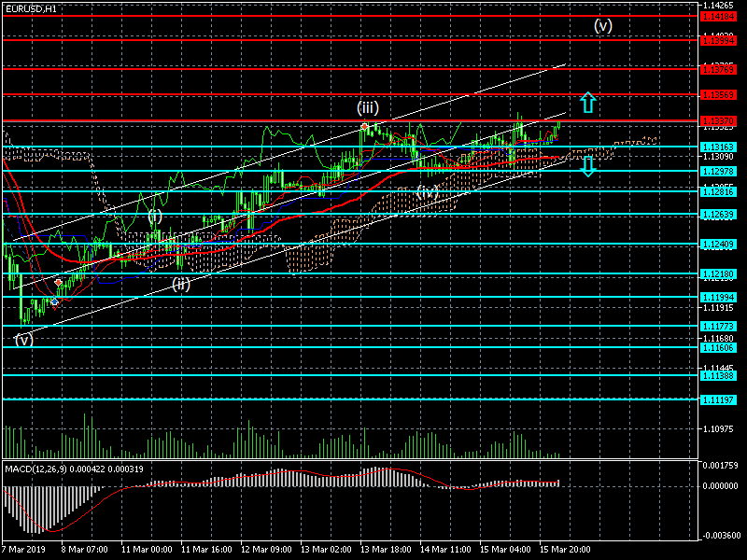
Task: Select the (i) wave label
Action: tap(155, 216)
